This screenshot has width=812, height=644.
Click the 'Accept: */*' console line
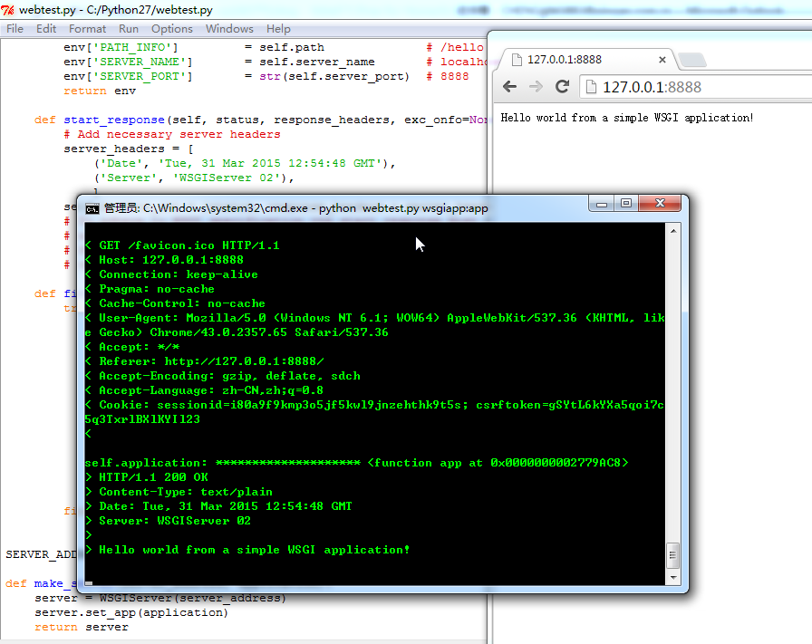pyautogui.click(x=132, y=347)
